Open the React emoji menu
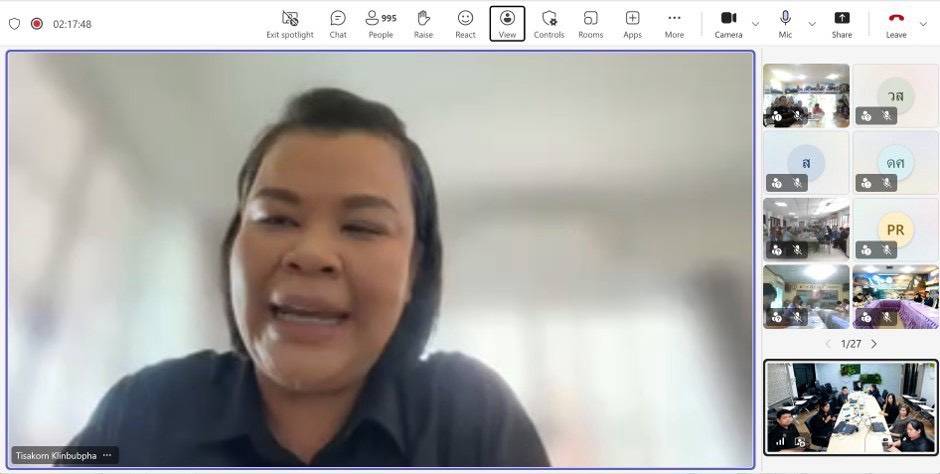This screenshot has width=940, height=474. click(x=465, y=25)
